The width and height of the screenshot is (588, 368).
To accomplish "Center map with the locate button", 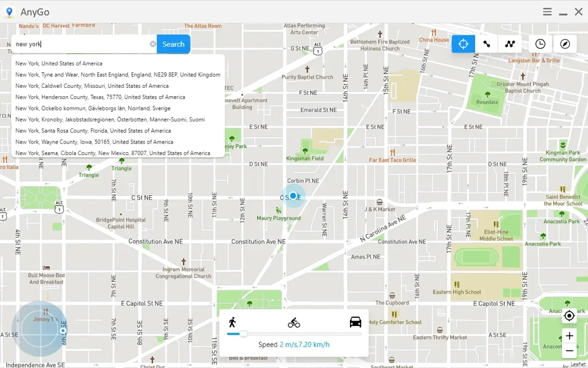I will click(569, 316).
